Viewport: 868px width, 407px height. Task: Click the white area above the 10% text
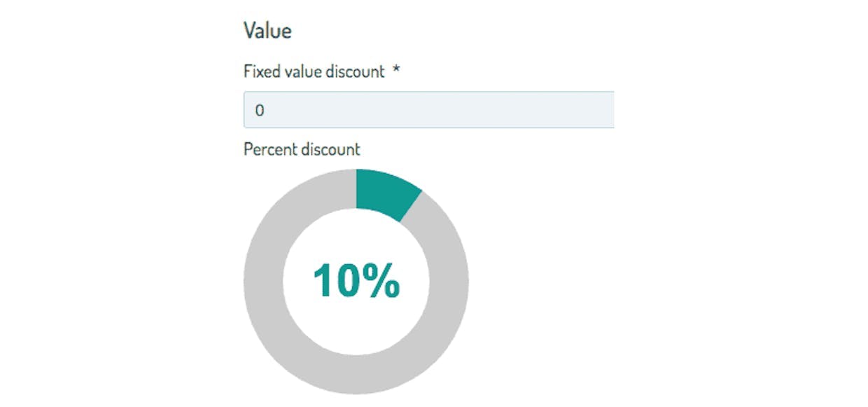[x=356, y=235]
